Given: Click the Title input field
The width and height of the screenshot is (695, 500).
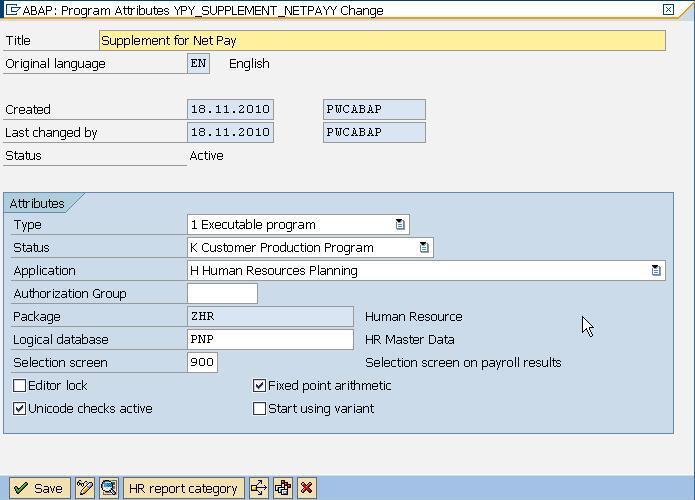Looking at the screenshot, I should point(382,41).
